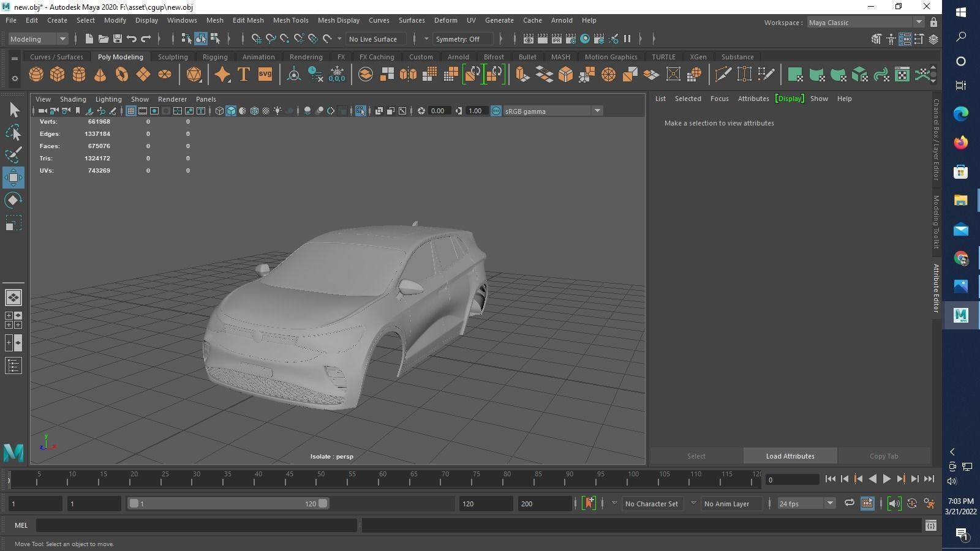Select the Move tool in toolbox

13,178
